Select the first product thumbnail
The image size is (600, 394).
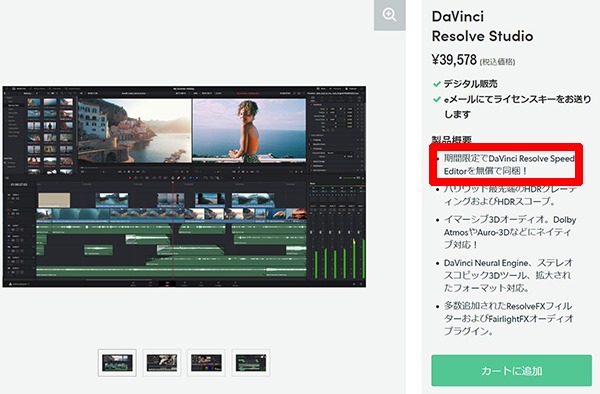[117, 363]
